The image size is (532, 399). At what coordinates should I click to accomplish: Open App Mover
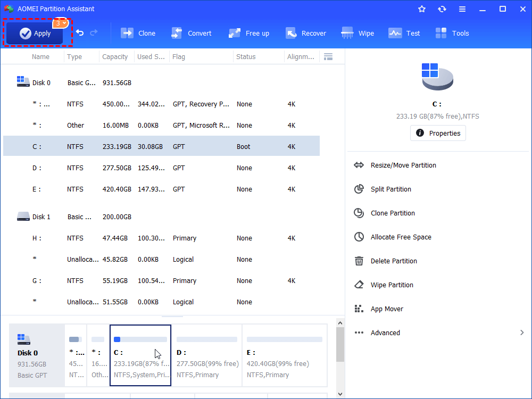tap(387, 309)
